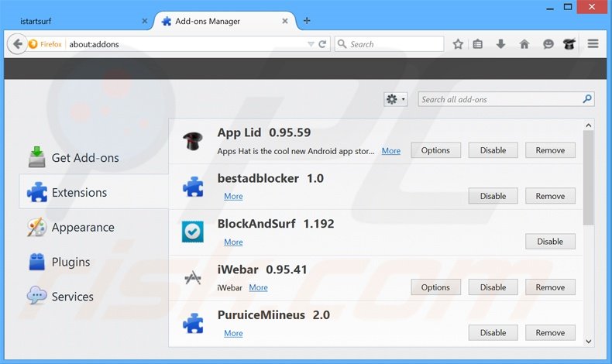Select the iWebar 0.95.41 title
612x364 pixels.
click(263, 270)
